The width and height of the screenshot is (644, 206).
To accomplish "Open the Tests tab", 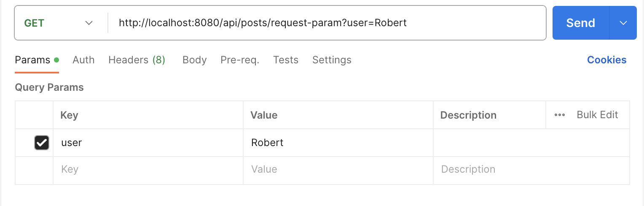I will point(286,60).
